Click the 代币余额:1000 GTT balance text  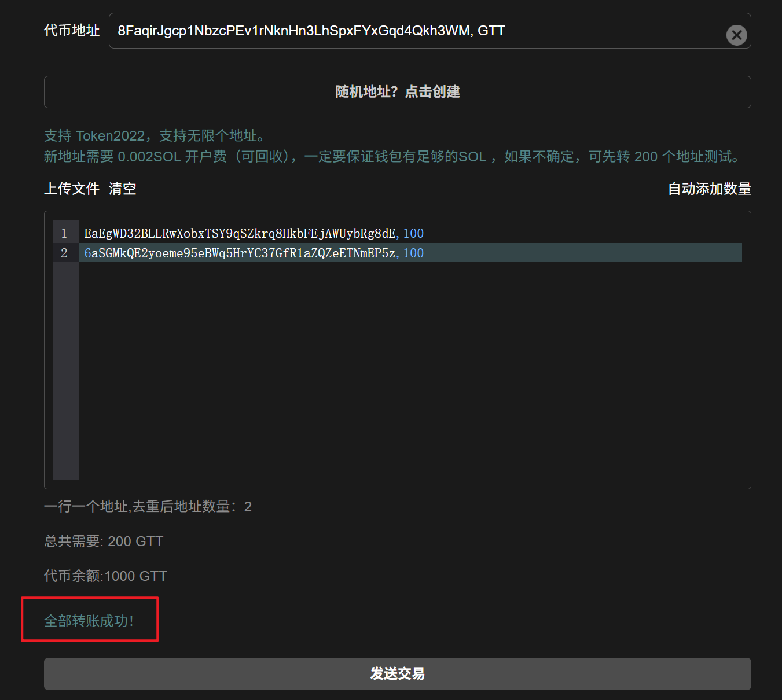point(105,576)
